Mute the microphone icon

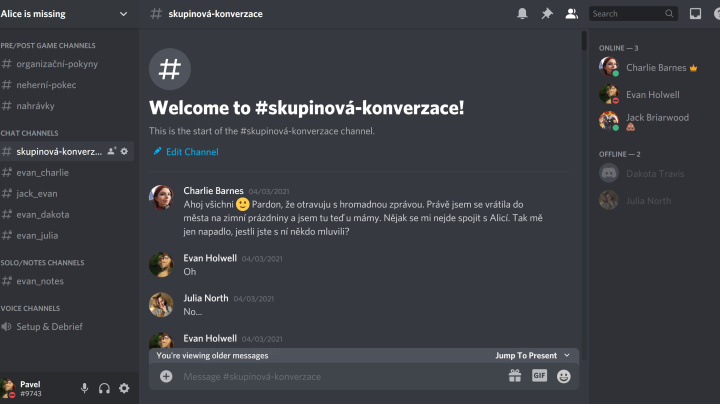[84, 388]
